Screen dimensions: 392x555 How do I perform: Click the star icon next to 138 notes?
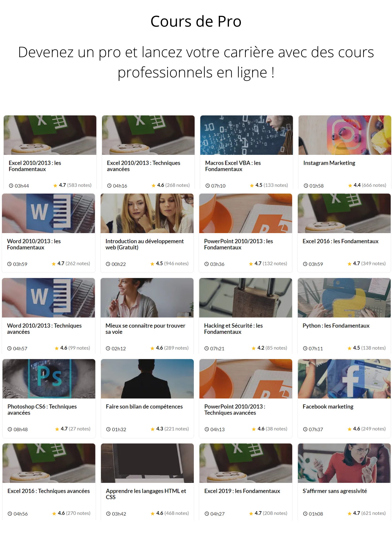click(x=349, y=348)
